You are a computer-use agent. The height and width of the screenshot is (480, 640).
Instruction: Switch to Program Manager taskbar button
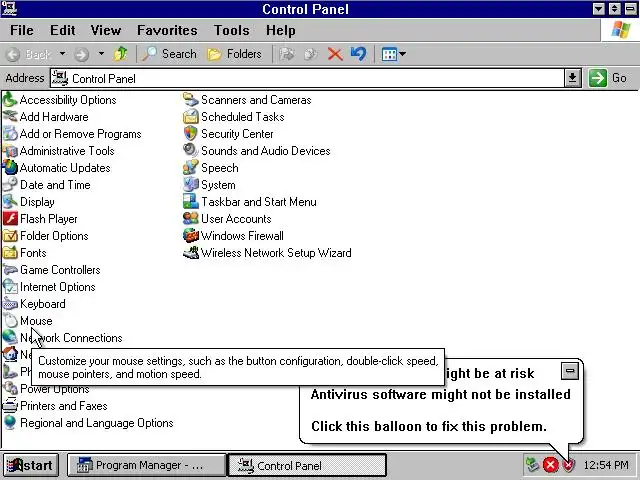[x=146, y=465]
